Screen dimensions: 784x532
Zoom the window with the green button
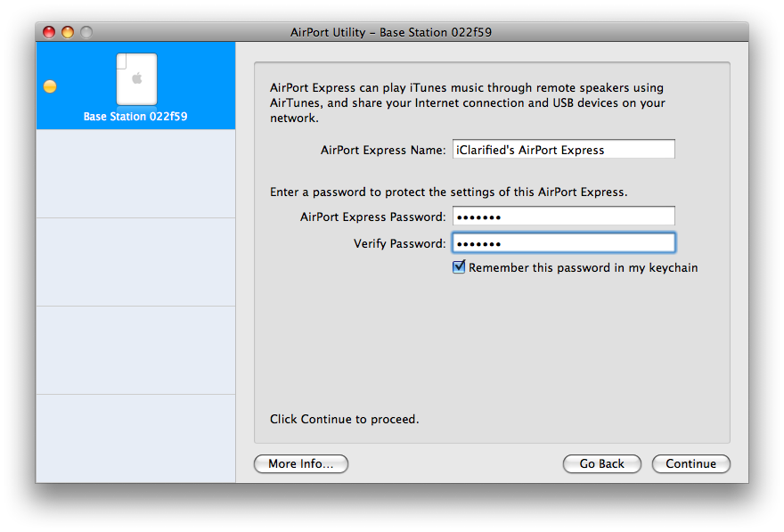pyautogui.click(x=86, y=32)
